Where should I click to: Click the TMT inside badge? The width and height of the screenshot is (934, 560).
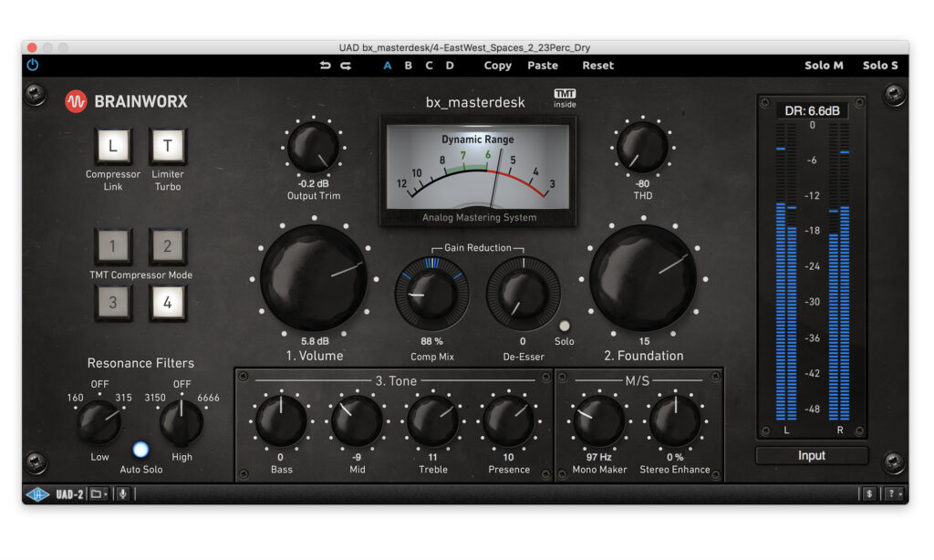point(565,99)
